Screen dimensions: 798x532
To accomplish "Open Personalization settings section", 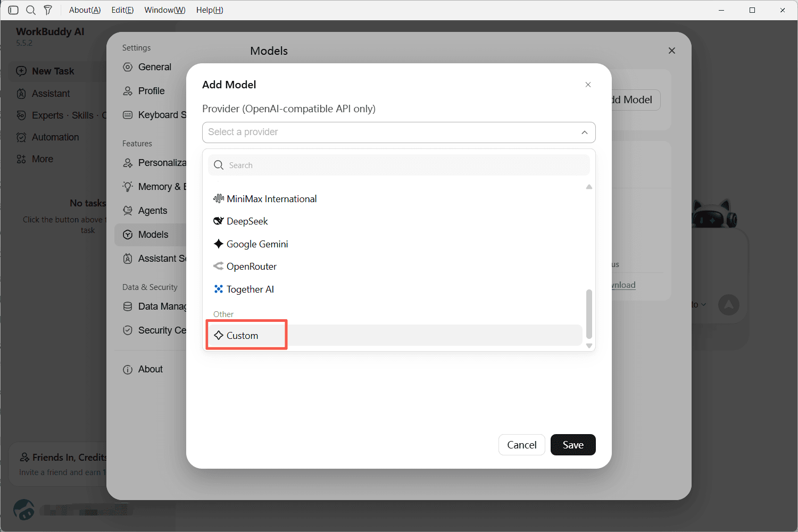I will click(151, 163).
